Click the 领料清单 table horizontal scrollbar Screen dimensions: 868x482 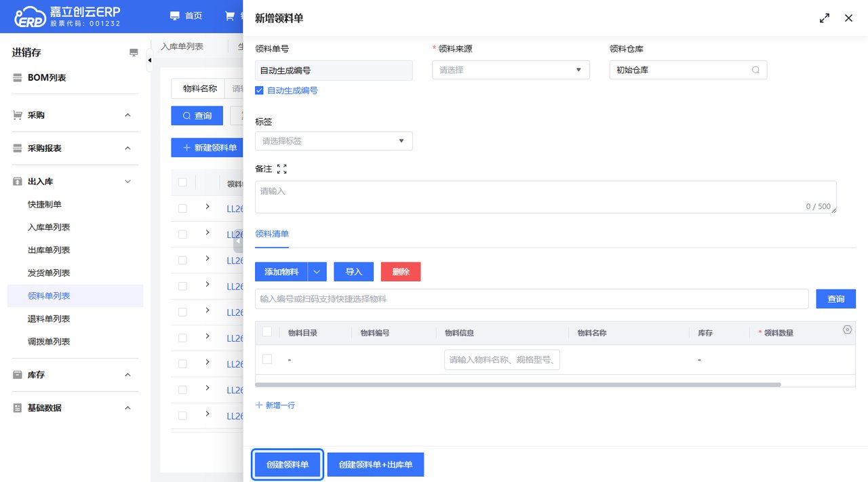coord(518,384)
